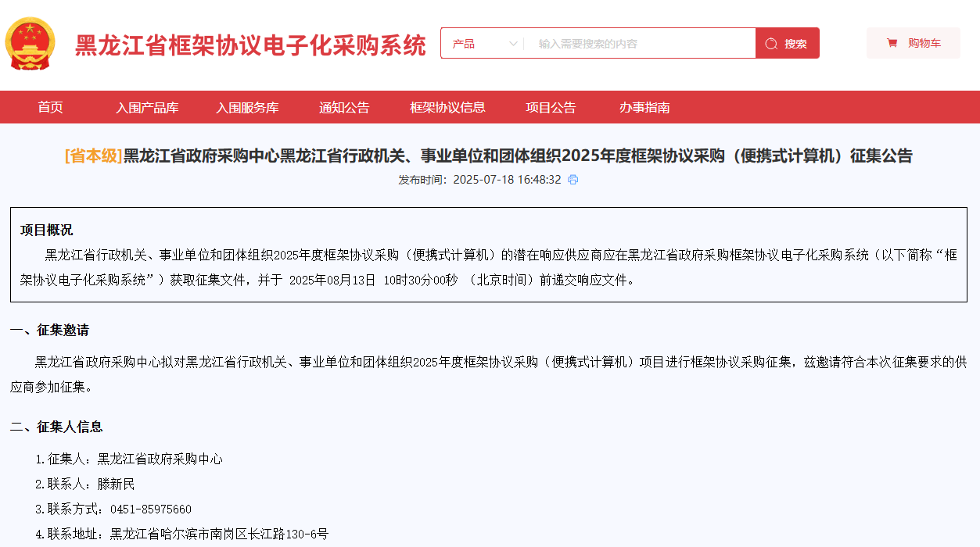Open 办事指南 menu item

pos(644,107)
